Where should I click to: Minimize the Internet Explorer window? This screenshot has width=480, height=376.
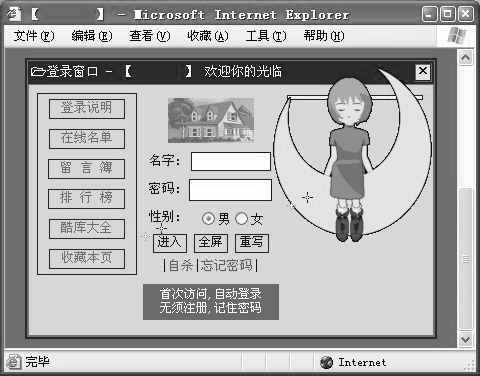tap(429, 14)
